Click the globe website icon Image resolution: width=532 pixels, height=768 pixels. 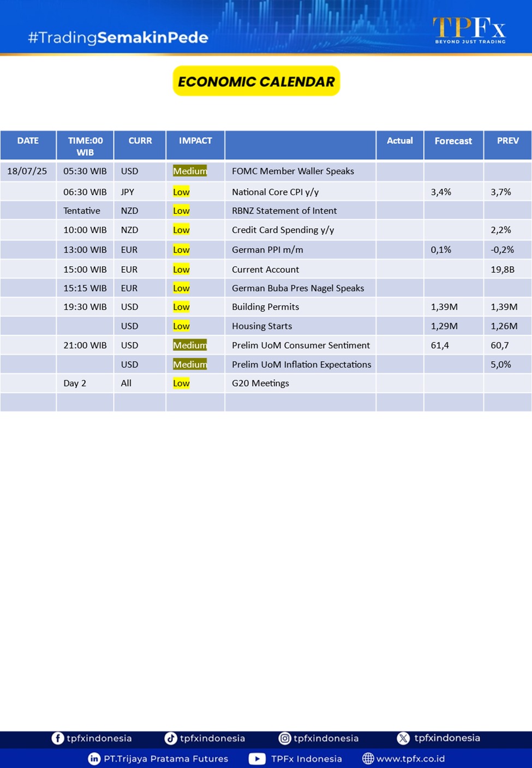click(x=368, y=759)
